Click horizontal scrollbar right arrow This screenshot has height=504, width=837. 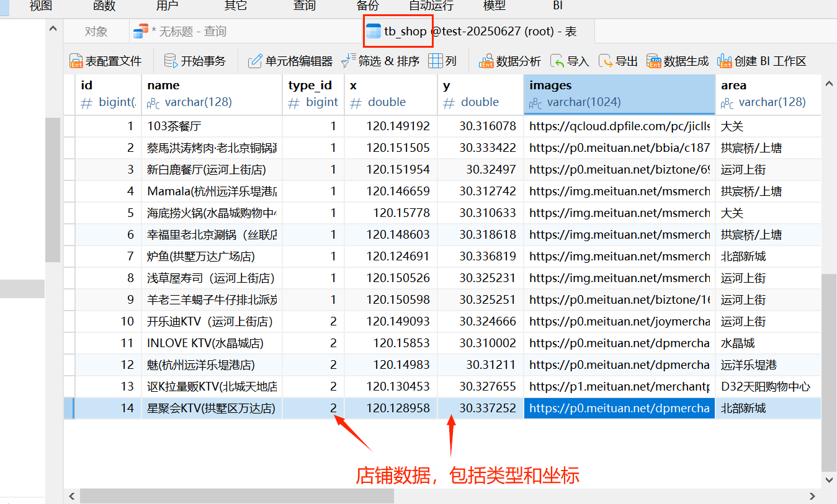click(x=813, y=496)
